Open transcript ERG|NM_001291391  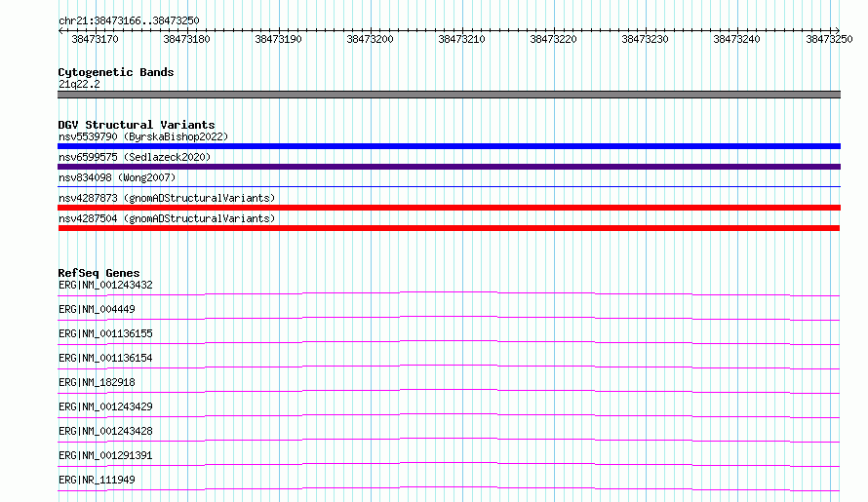coord(105,455)
